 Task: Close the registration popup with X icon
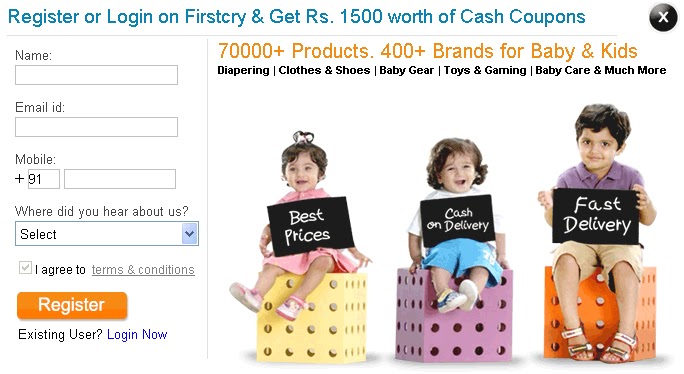click(663, 17)
